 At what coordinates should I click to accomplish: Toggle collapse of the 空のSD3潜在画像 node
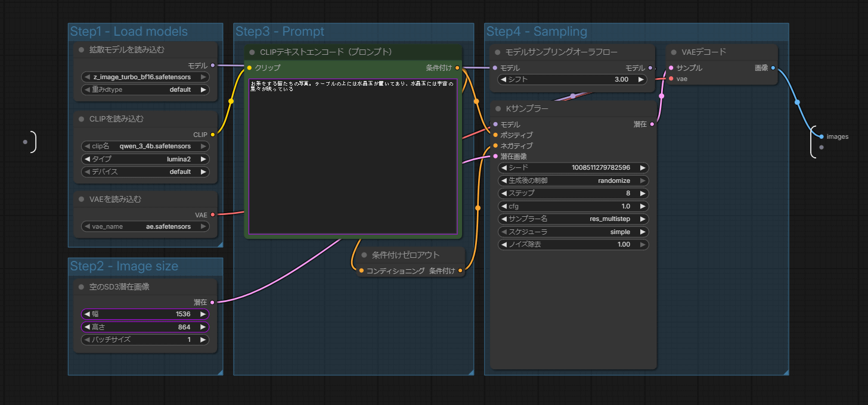pyautogui.click(x=81, y=286)
